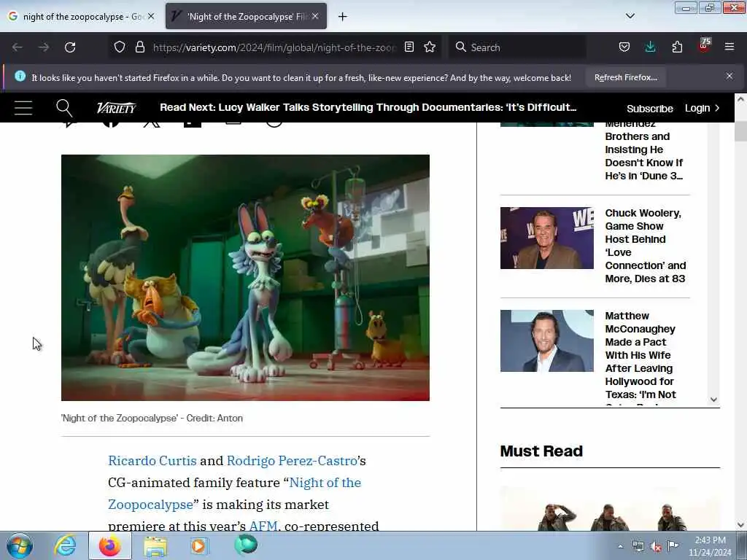Click sidebar list scroll down arrow

713,400
